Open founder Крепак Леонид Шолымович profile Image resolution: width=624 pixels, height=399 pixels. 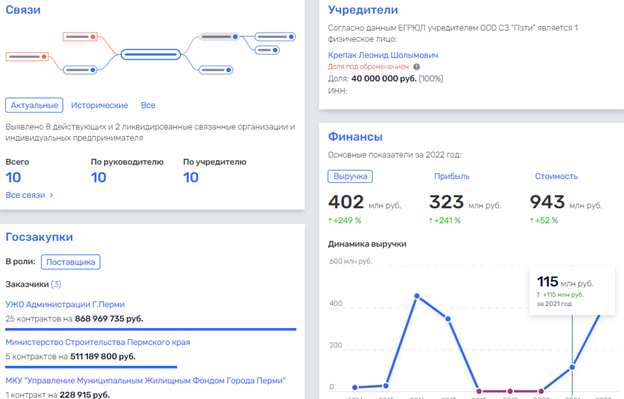(383, 55)
